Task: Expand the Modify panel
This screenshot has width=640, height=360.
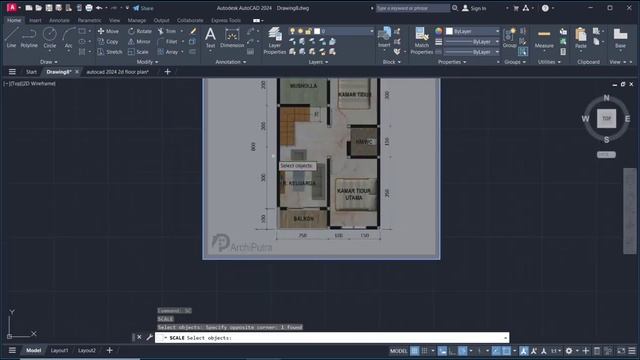Action: [x=147, y=62]
